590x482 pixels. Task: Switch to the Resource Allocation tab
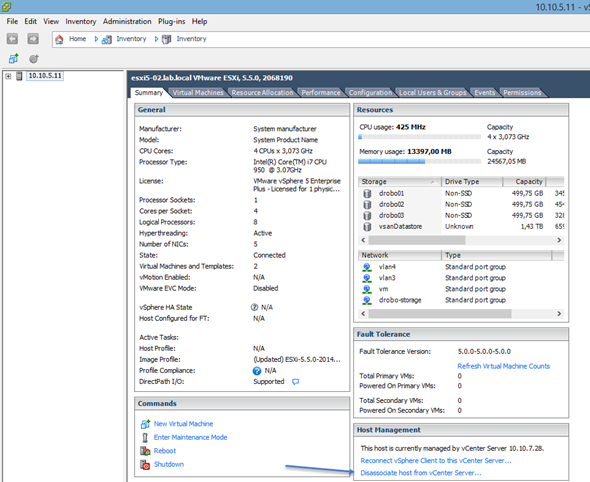tap(262, 93)
